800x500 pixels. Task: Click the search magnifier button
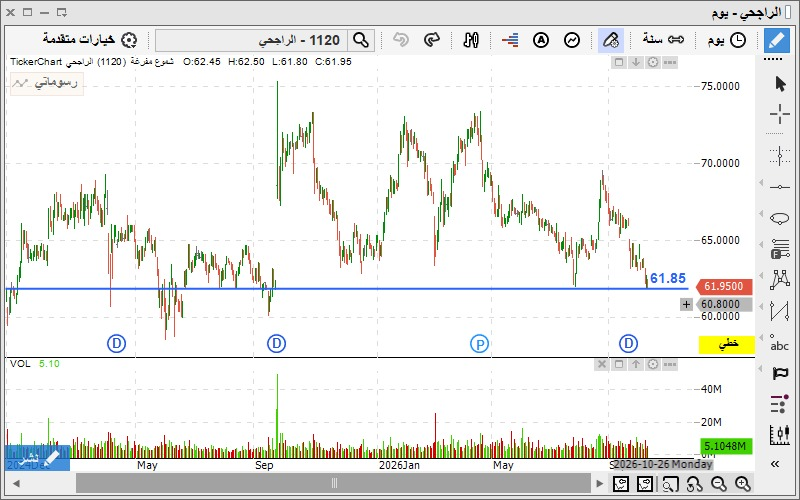click(361, 40)
